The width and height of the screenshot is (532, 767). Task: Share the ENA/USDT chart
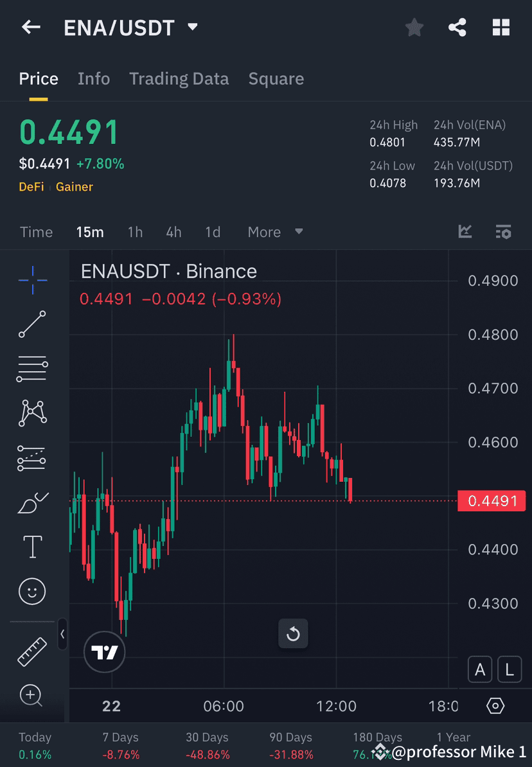(x=457, y=27)
